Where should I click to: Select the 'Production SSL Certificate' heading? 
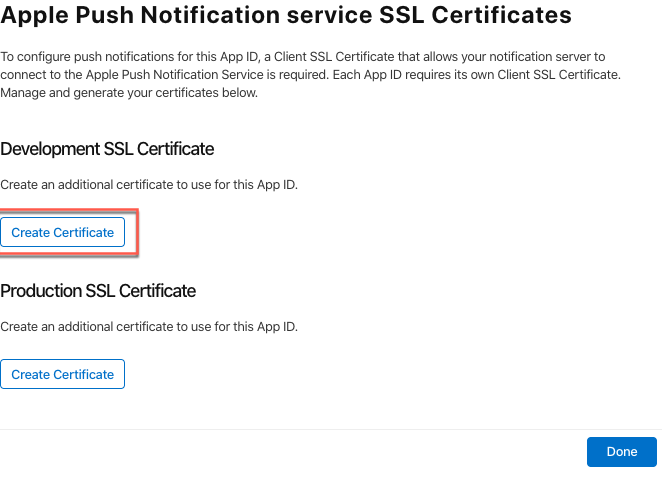pyautogui.click(x=98, y=291)
